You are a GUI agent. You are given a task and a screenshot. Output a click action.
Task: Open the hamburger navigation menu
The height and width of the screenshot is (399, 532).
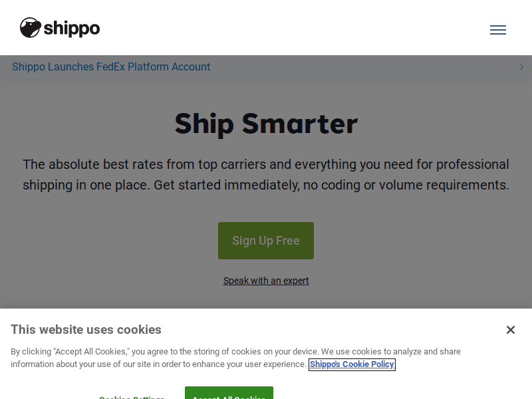click(497, 30)
